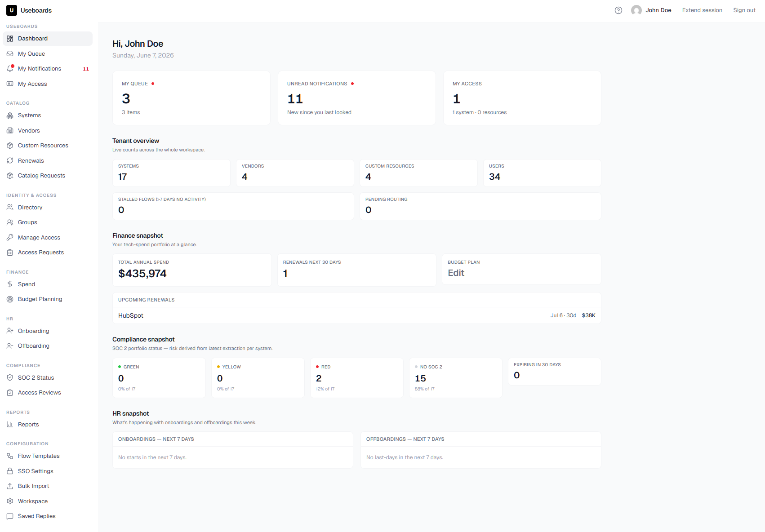Image resolution: width=765 pixels, height=532 pixels.
Task: Go to My Notifications page
Action: point(48,69)
